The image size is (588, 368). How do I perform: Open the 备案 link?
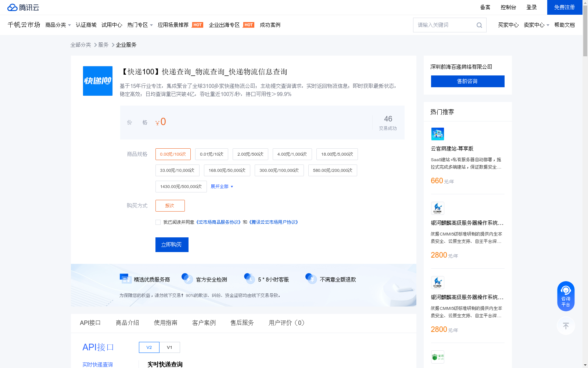(x=485, y=7)
